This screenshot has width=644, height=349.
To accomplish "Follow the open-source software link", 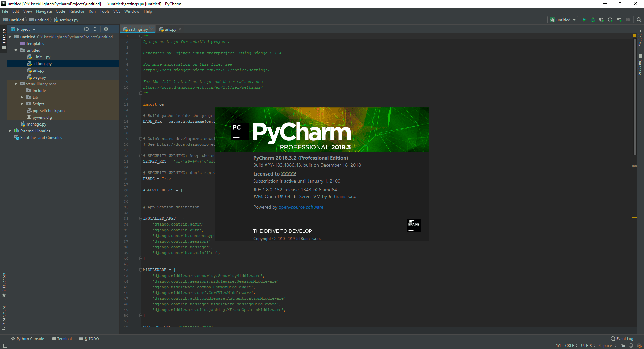I will [301, 207].
